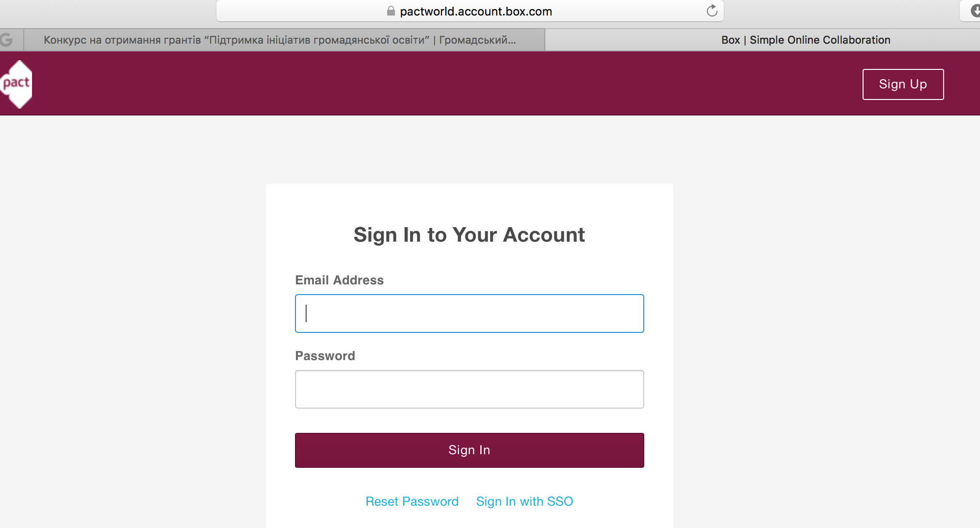Switch to the pinned Google tab icon
980x528 pixels.
tap(7, 40)
